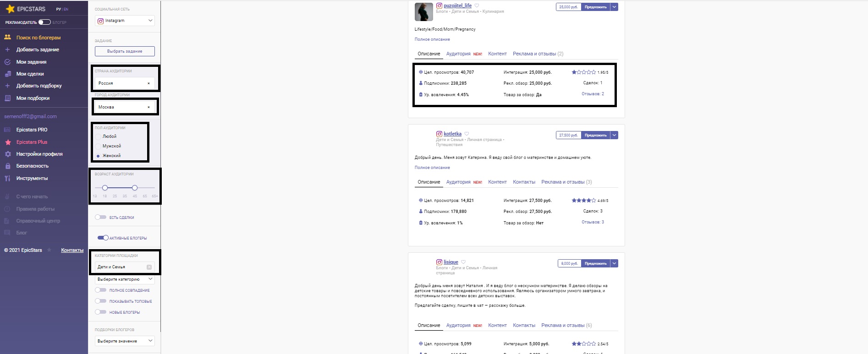Click Instagram icon next to kotletka
The image size is (868, 354).
pos(439,134)
